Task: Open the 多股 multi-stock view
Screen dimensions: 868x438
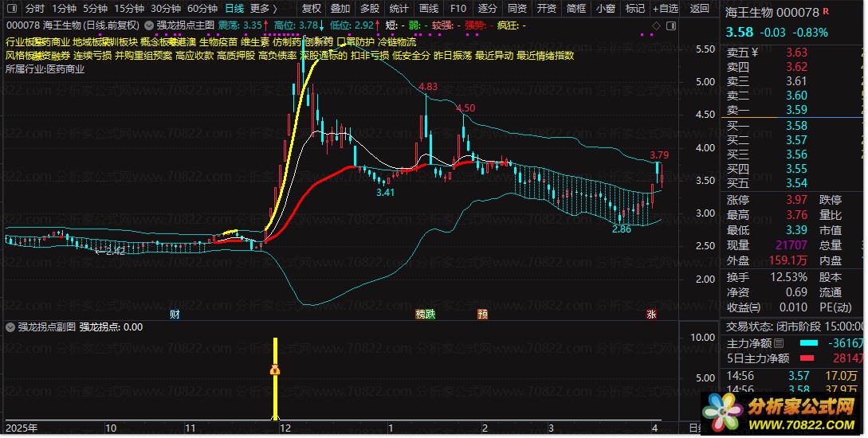Action: pyautogui.click(x=370, y=8)
